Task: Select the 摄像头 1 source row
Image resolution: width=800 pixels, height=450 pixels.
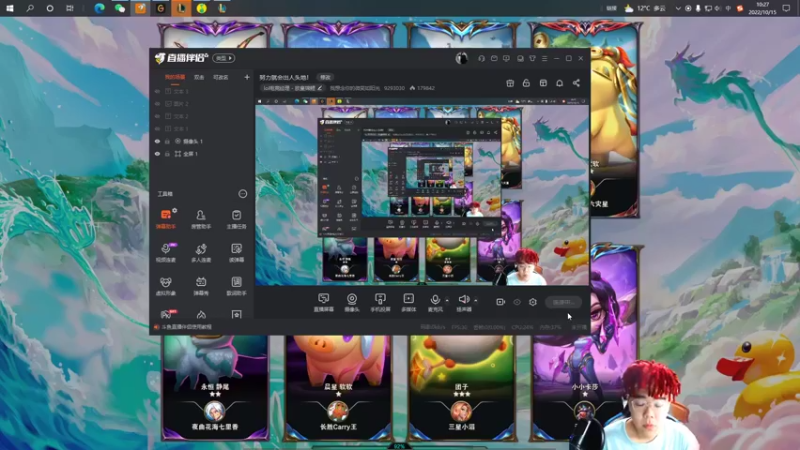Action: point(202,141)
